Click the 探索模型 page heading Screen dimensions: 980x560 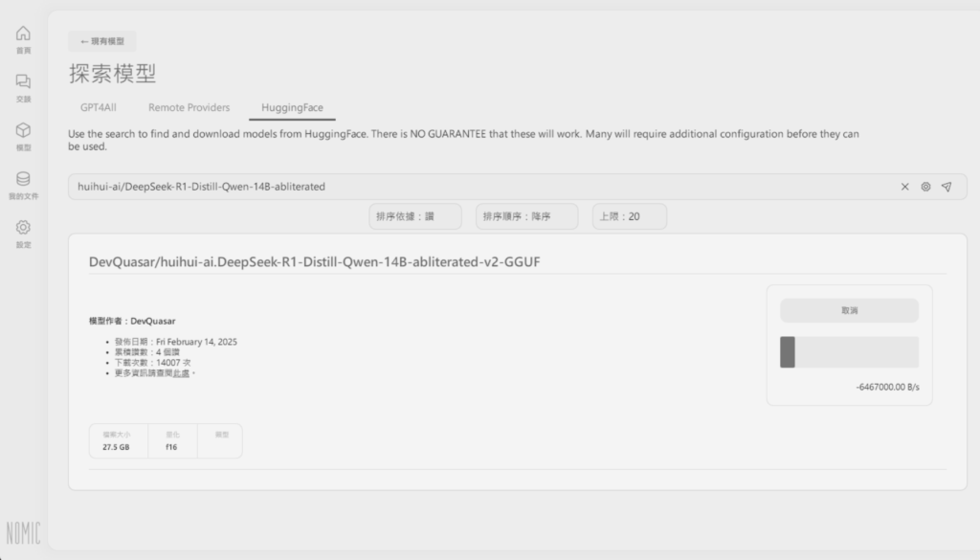pos(113,74)
